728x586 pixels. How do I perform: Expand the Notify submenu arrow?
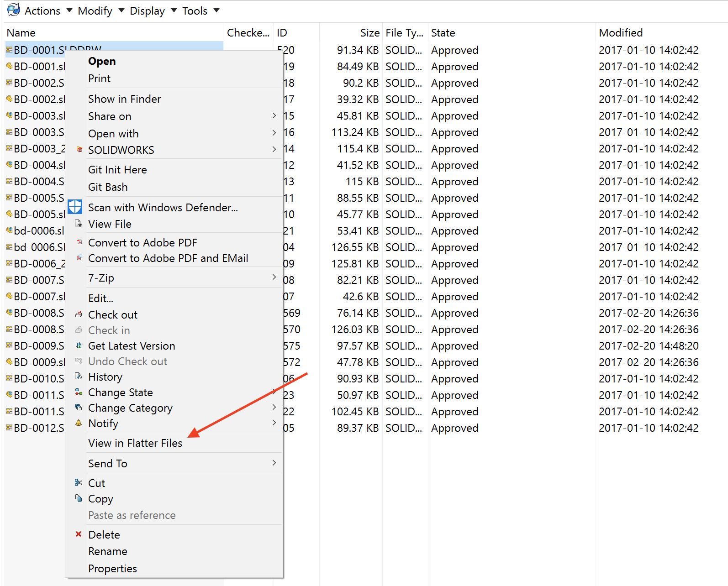point(274,423)
